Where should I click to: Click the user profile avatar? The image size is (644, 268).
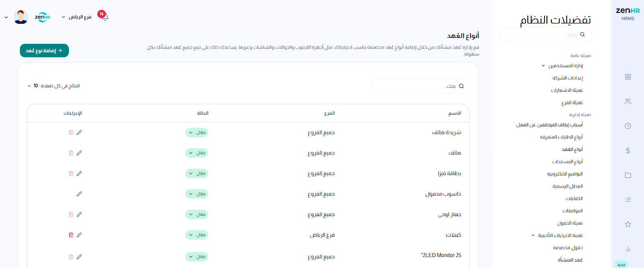(21, 17)
